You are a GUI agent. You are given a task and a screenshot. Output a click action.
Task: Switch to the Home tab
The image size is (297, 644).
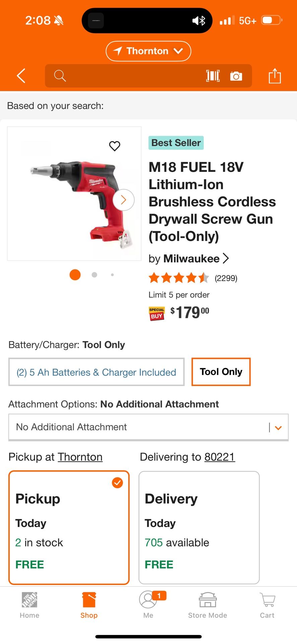(x=29, y=604)
